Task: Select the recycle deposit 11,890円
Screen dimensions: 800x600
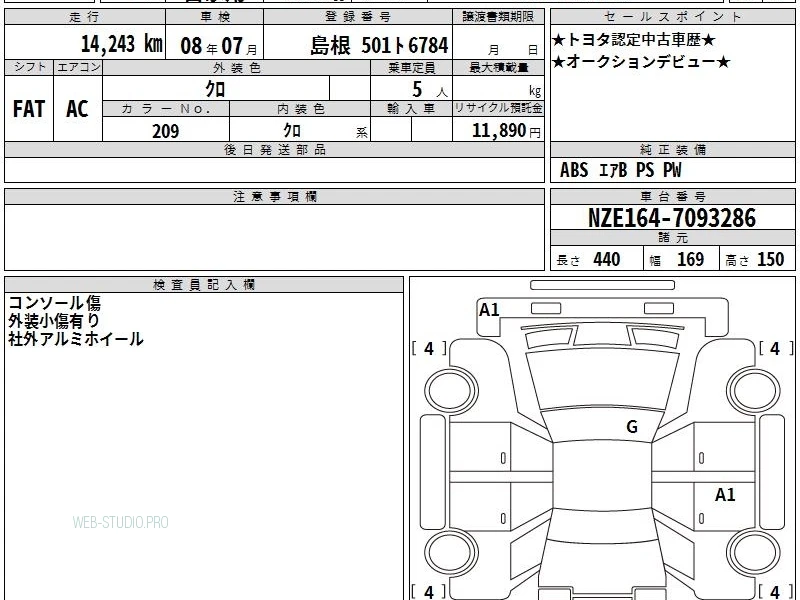Action: pyautogui.click(x=506, y=131)
